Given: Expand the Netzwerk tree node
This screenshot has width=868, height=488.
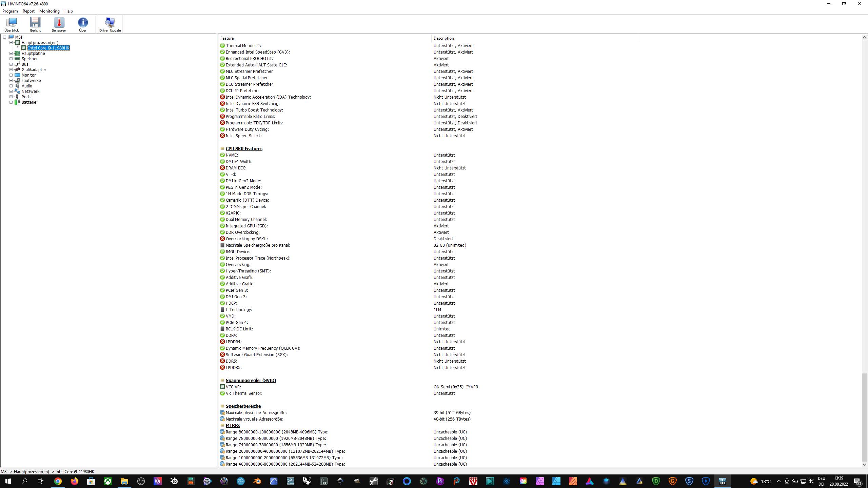Looking at the screenshot, I should (x=11, y=91).
